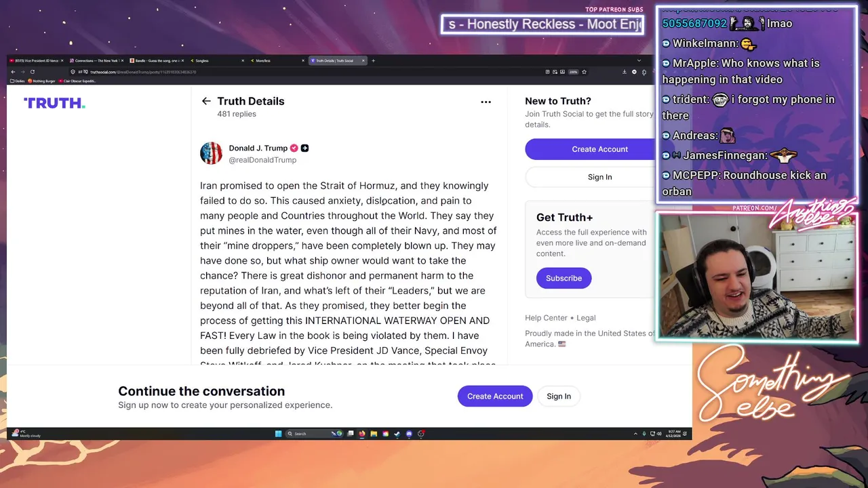Viewport: 868px width, 488px height.
Task: Click the Donald J. Trump name link
Action: [x=258, y=148]
